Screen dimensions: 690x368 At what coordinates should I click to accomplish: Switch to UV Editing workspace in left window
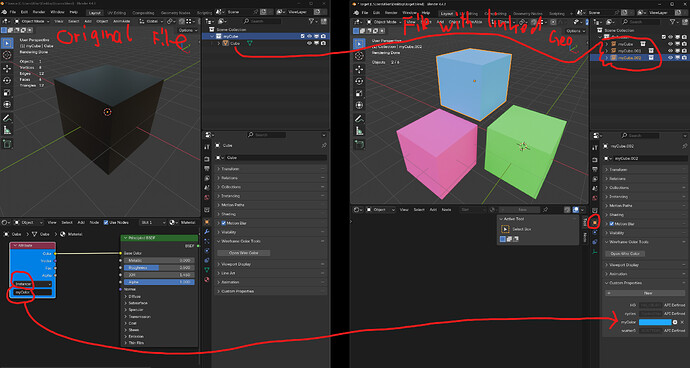[x=117, y=13]
